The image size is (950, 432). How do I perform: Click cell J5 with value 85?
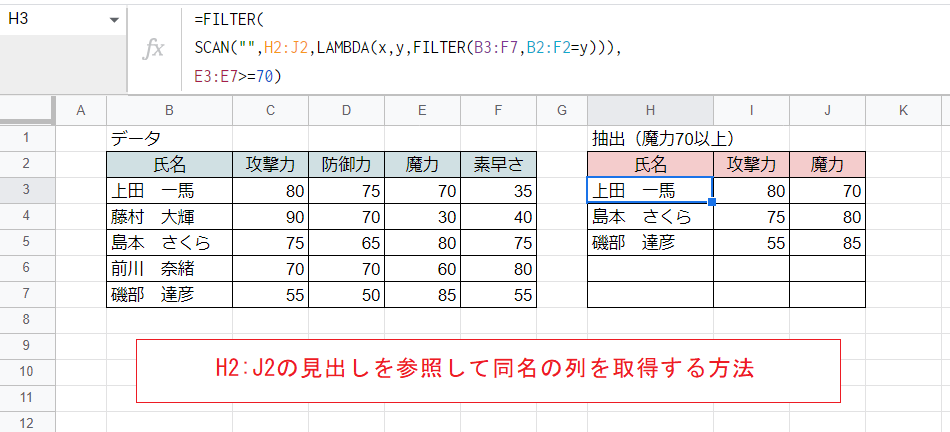click(x=827, y=242)
